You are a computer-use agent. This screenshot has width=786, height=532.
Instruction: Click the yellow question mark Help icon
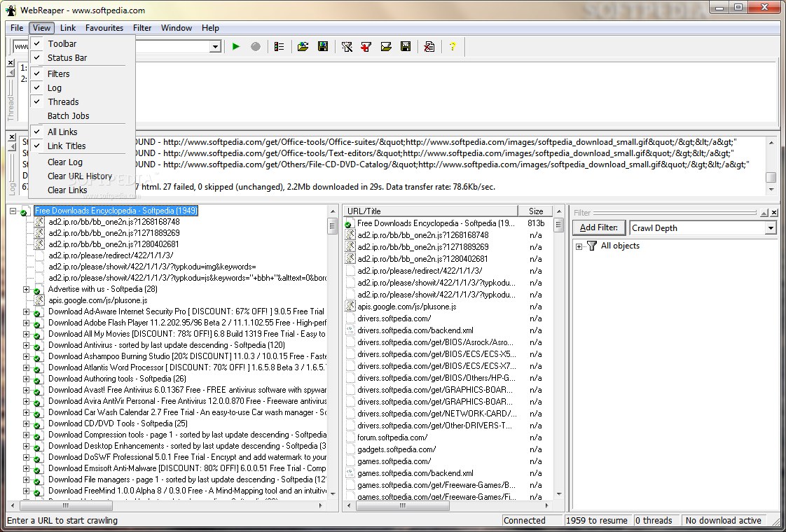[453, 47]
